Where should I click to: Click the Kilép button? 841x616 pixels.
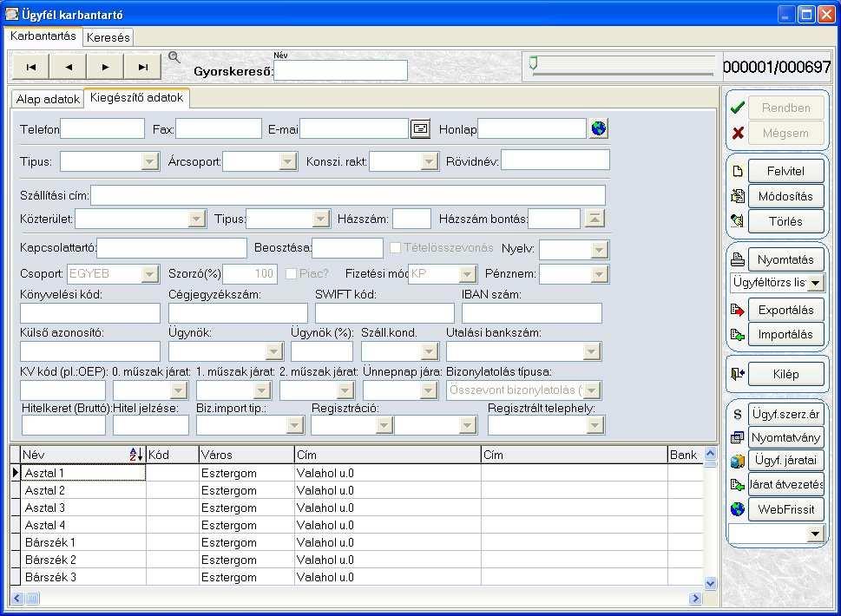click(785, 374)
